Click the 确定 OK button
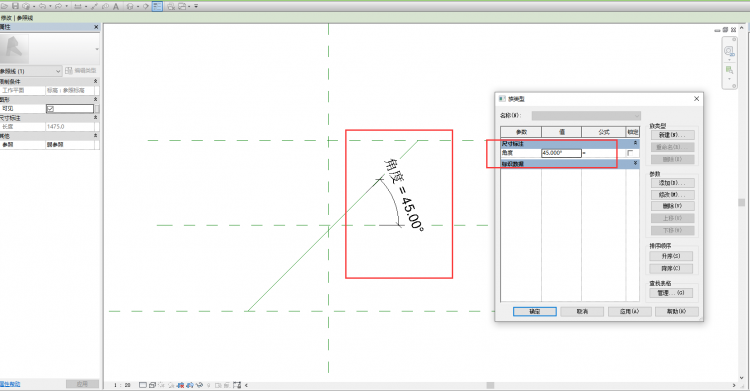The height and width of the screenshot is (391, 750). (535, 312)
